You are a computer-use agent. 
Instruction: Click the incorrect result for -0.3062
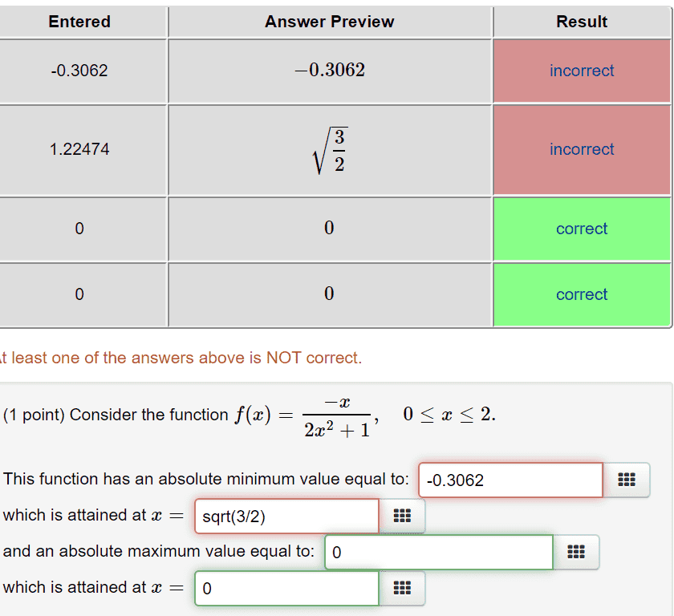(582, 71)
